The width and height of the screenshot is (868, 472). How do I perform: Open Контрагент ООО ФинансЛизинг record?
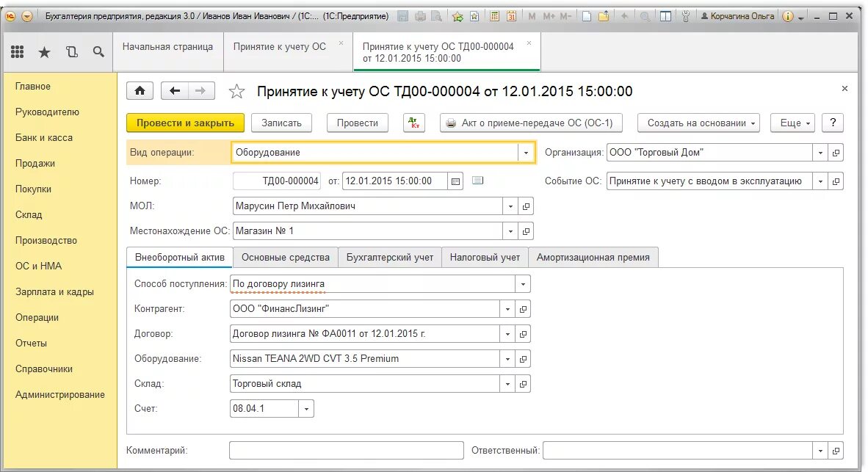[523, 309]
